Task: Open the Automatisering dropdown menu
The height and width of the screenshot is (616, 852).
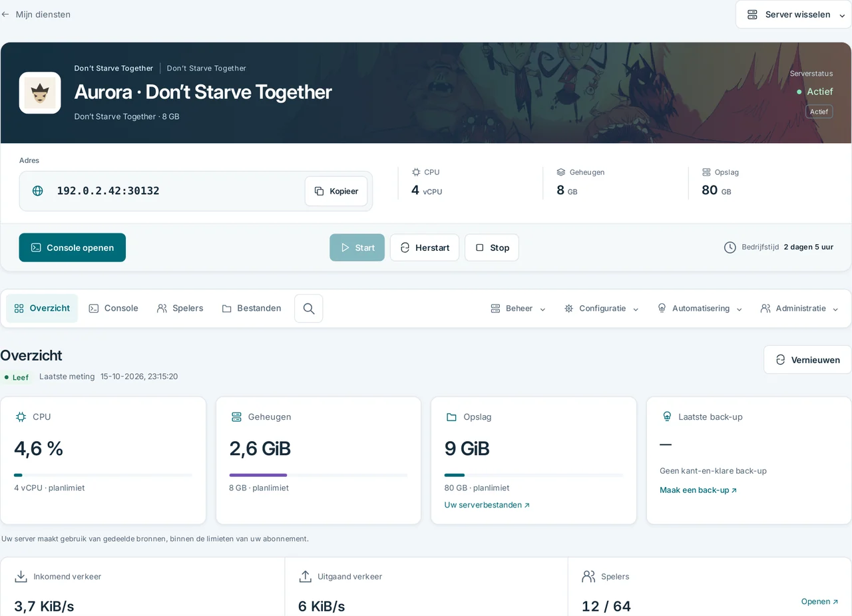Action: tap(700, 309)
